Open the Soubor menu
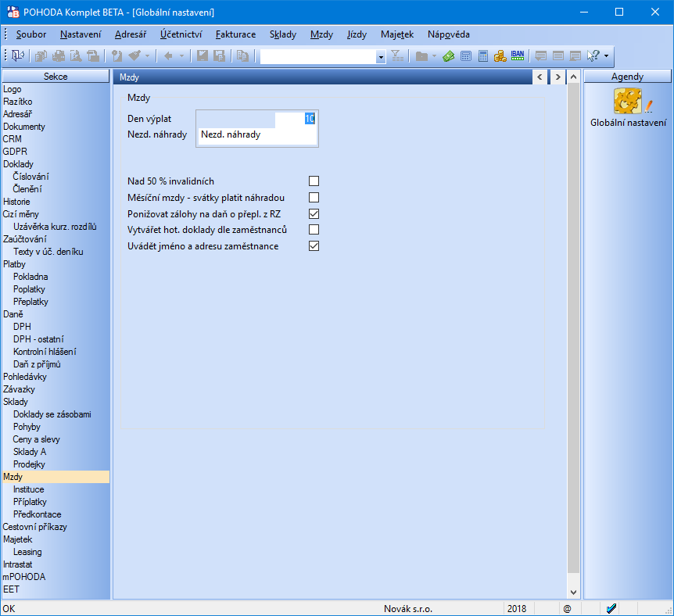 [x=31, y=34]
